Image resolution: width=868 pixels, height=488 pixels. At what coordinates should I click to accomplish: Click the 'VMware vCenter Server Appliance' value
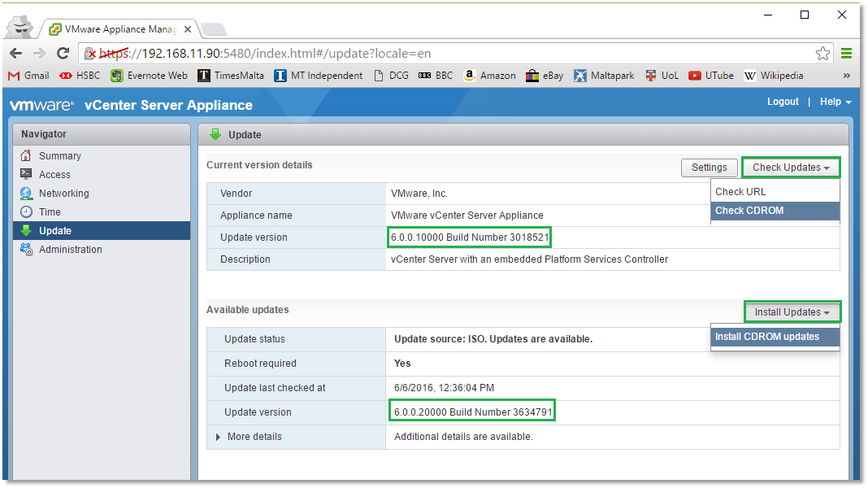click(x=467, y=215)
